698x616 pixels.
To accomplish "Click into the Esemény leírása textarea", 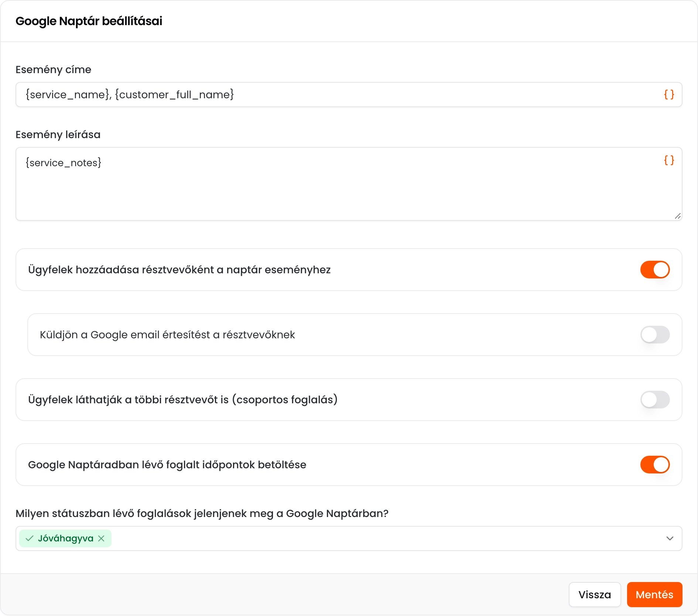I will point(349,184).
